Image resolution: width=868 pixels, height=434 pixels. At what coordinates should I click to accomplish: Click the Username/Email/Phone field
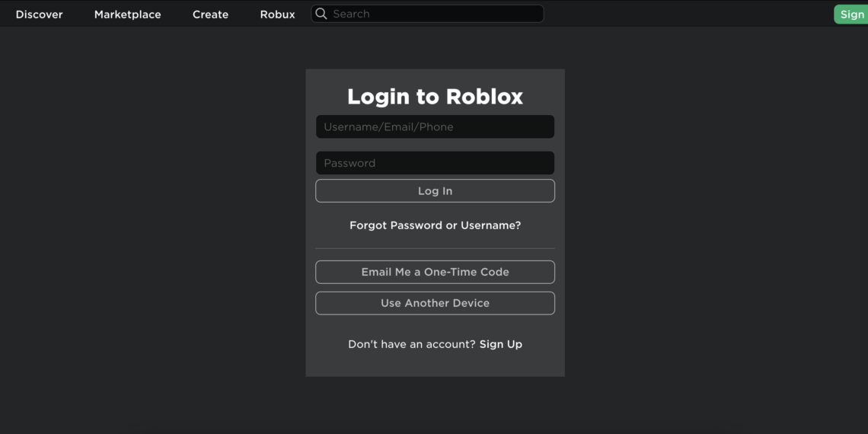pos(435,127)
